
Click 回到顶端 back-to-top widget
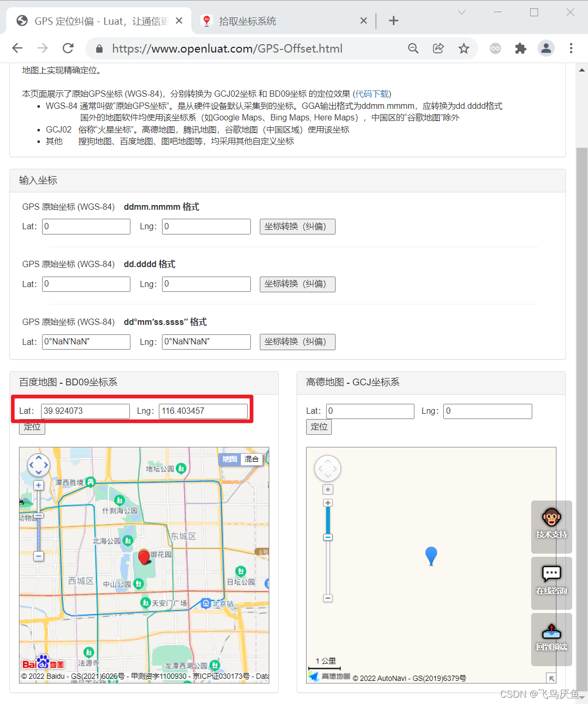[552, 639]
